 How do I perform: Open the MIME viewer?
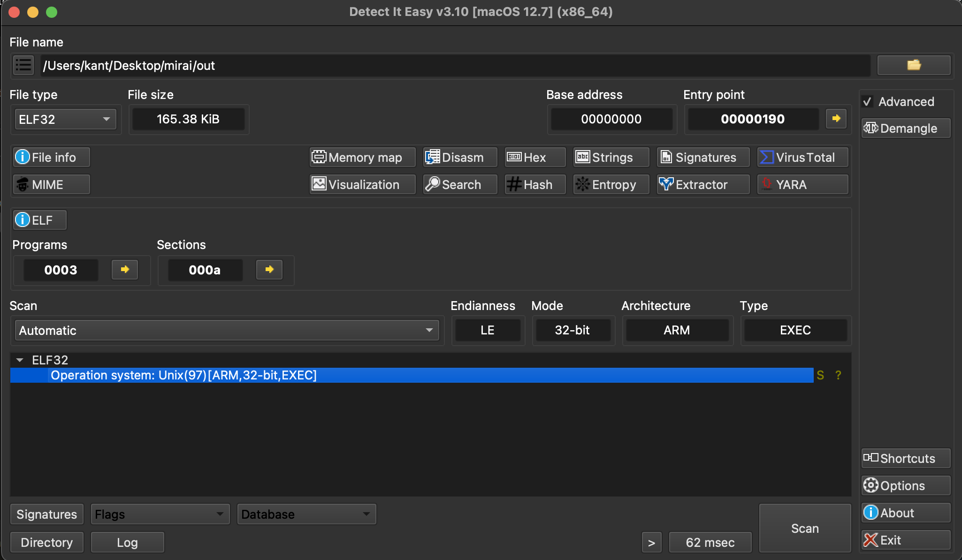tap(51, 184)
